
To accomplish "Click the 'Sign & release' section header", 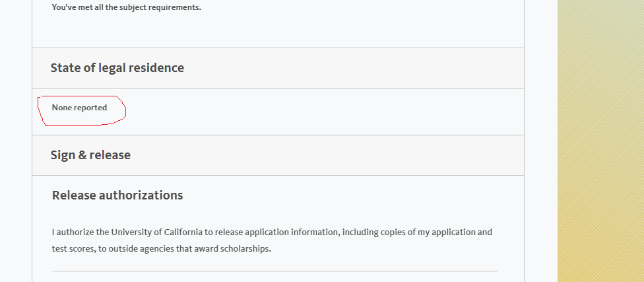I will pyautogui.click(x=90, y=155).
